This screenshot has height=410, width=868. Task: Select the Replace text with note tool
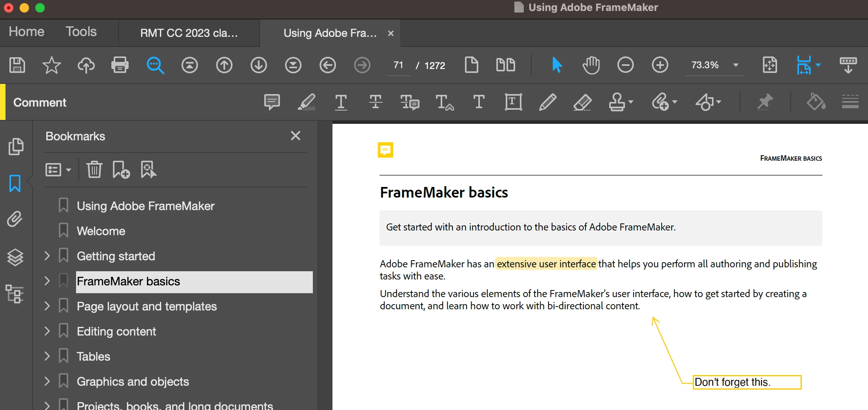[x=410, y=102]
